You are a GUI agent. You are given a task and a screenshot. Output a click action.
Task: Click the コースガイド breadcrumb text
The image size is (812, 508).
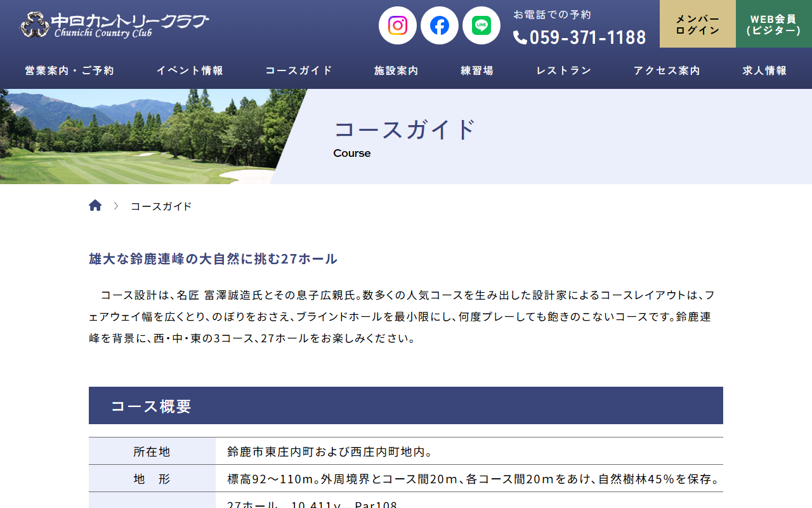tap(161, 206)
